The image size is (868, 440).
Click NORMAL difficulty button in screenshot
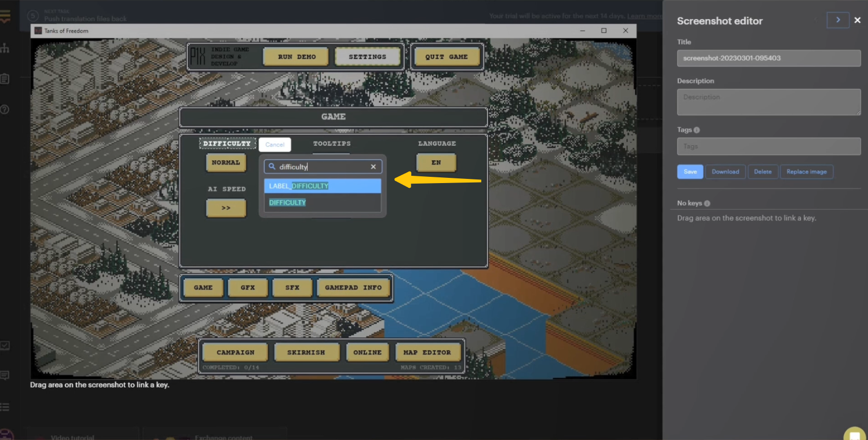pyautogui.click(x=226, y=163)
